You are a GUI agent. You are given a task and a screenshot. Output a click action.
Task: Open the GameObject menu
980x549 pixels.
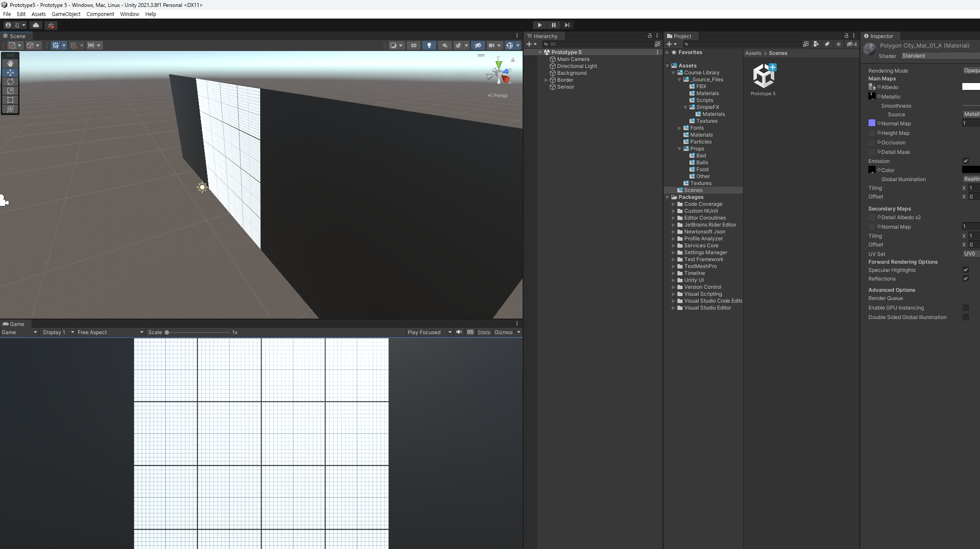[x=66, y=14]
